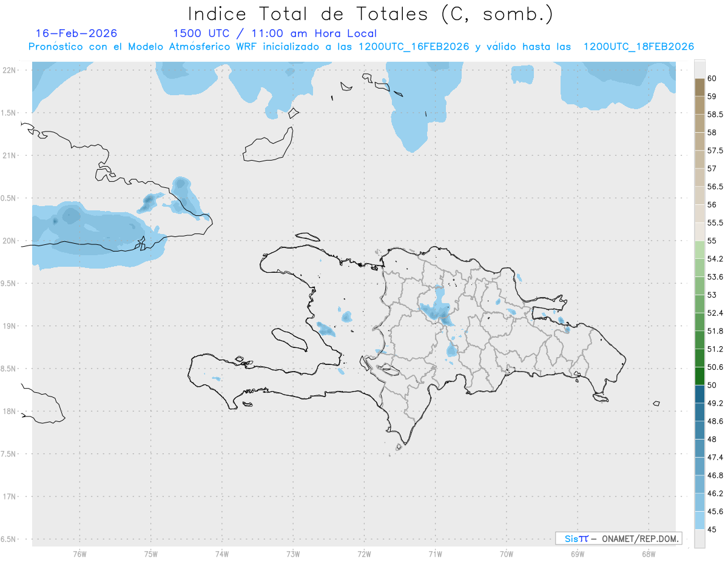Click legend color band between 52.4 and 53
The height and width of the screenshot is (562, 728).
point(699,304)
